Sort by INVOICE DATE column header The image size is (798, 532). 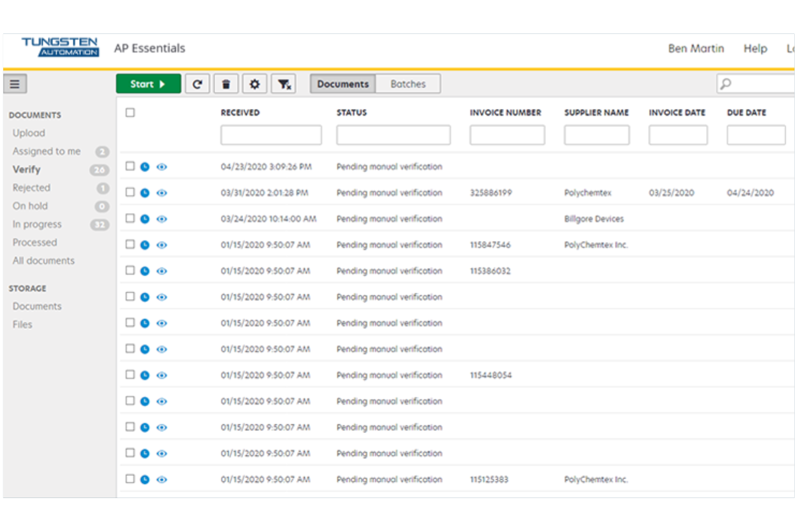coord(677,113)
